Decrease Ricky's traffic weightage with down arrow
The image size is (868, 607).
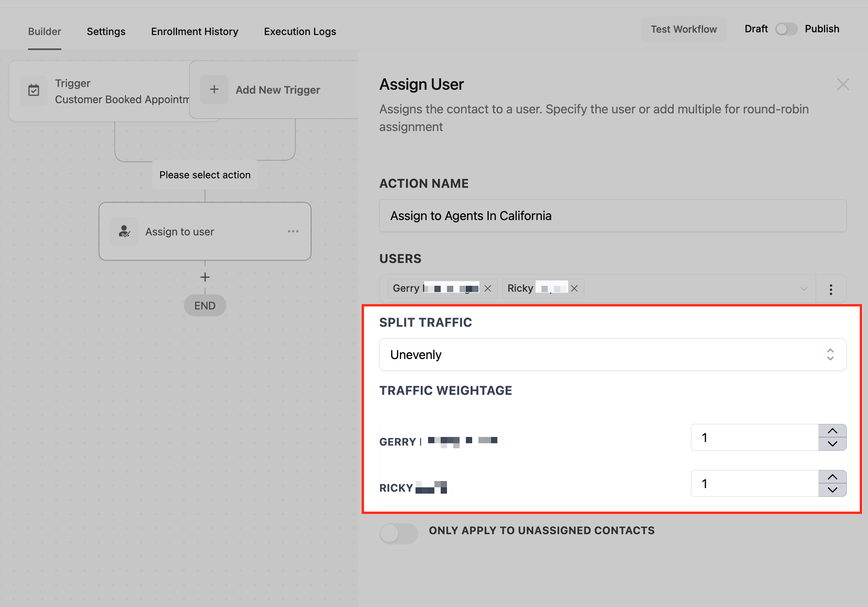(x=832, y=490)
